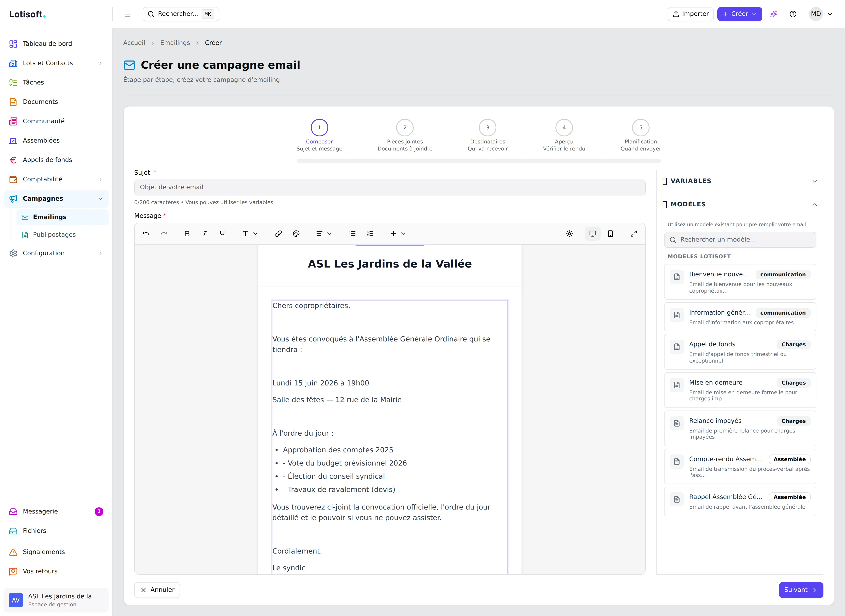The image size is (845, 616).
Task: Expand Comptabilité submenu
Action: point(56,179)
